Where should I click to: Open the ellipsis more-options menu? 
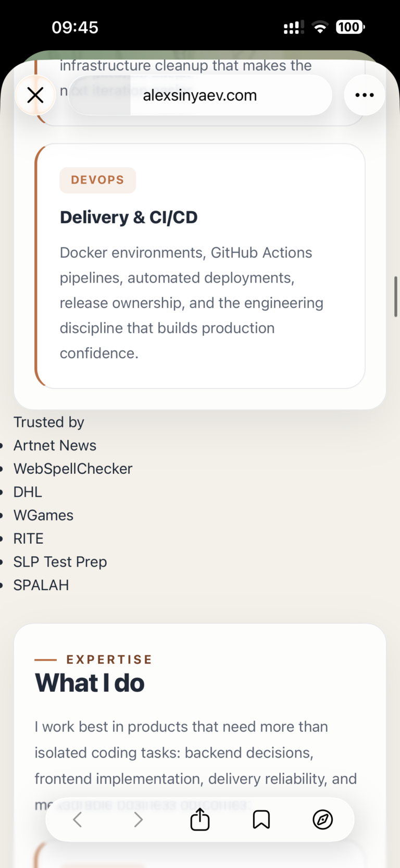(x=364, y=95)
